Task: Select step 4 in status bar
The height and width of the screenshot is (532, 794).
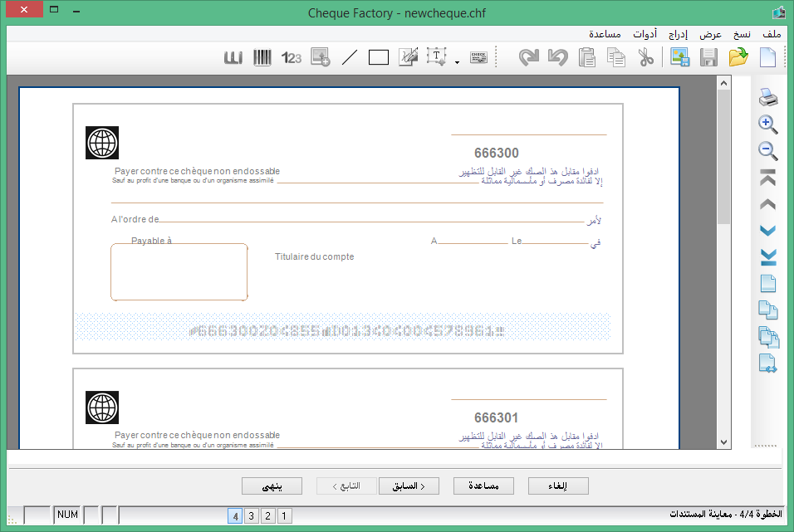Action: pos(235,515)
